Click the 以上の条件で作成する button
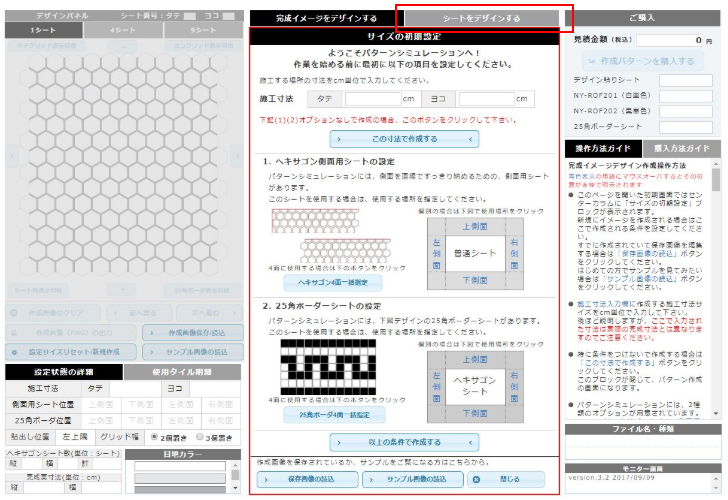 coord(404,442)
